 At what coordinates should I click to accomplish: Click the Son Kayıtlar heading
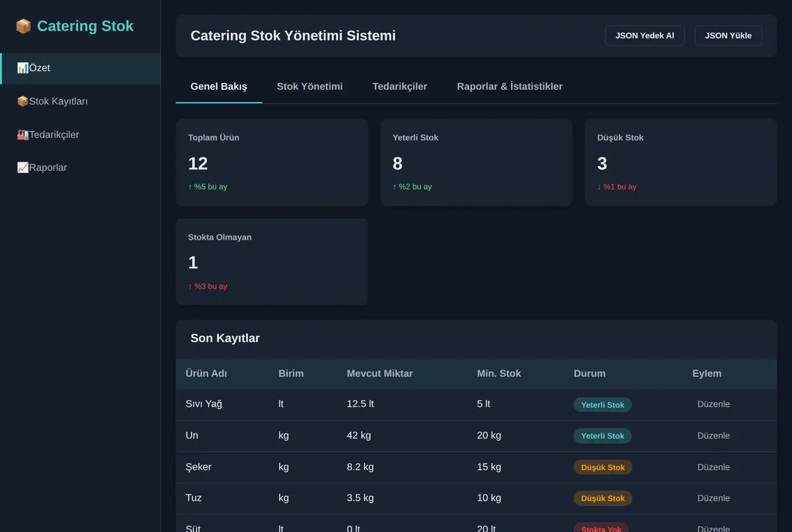pos(225,339)
